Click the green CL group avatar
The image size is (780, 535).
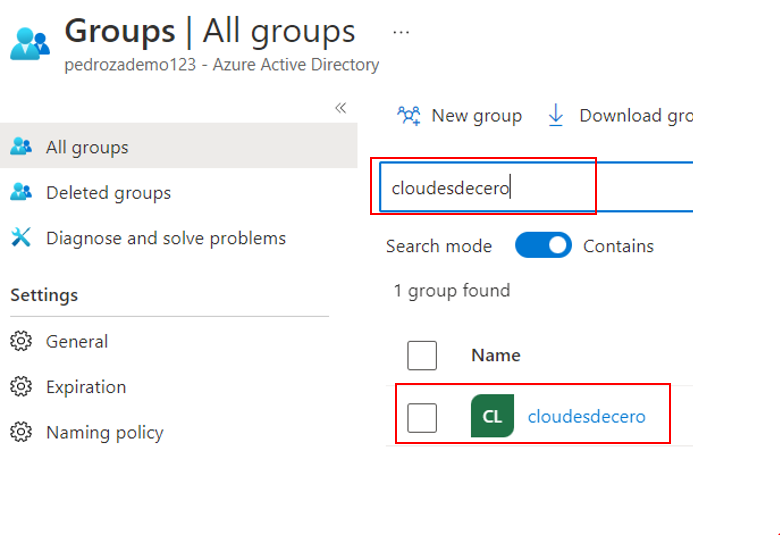492,417
